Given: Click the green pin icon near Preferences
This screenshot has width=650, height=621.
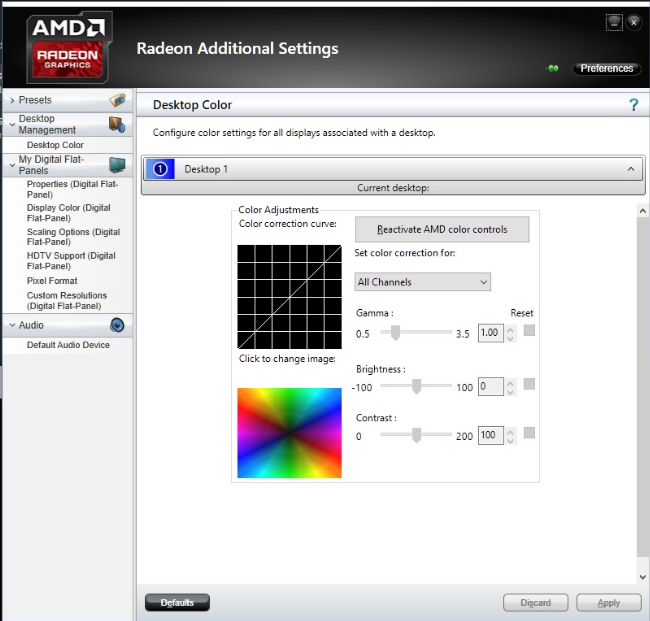Looking at the screenshot, I should point(553,68).
